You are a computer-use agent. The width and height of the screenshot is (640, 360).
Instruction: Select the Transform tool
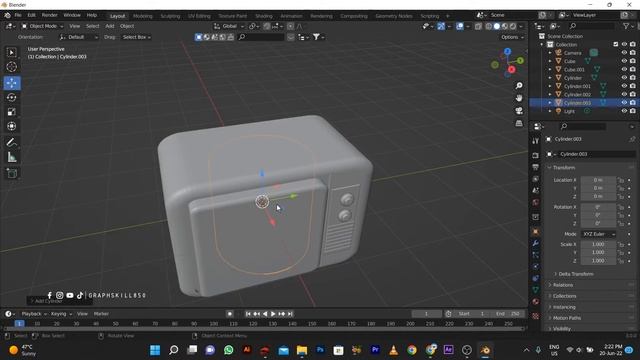click(11, 126)
